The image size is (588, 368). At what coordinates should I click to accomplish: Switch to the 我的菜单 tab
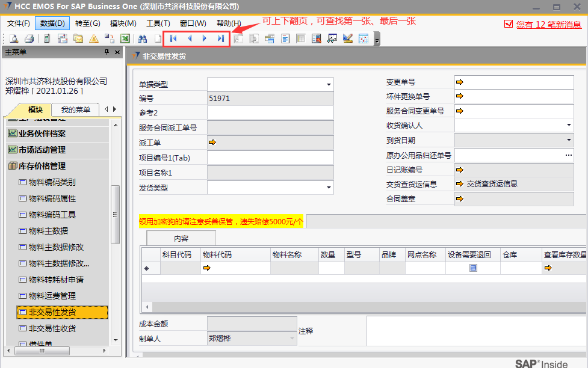point(75,109)
